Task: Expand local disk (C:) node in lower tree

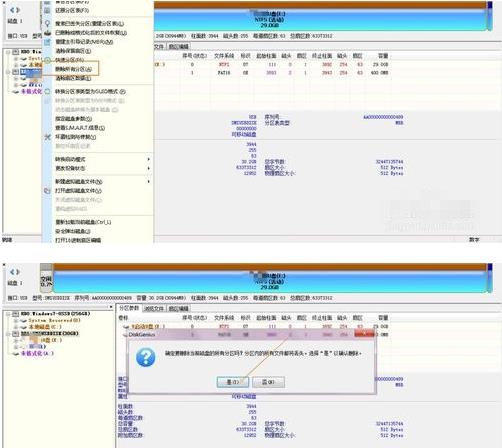Action: (x=15, y=327)
